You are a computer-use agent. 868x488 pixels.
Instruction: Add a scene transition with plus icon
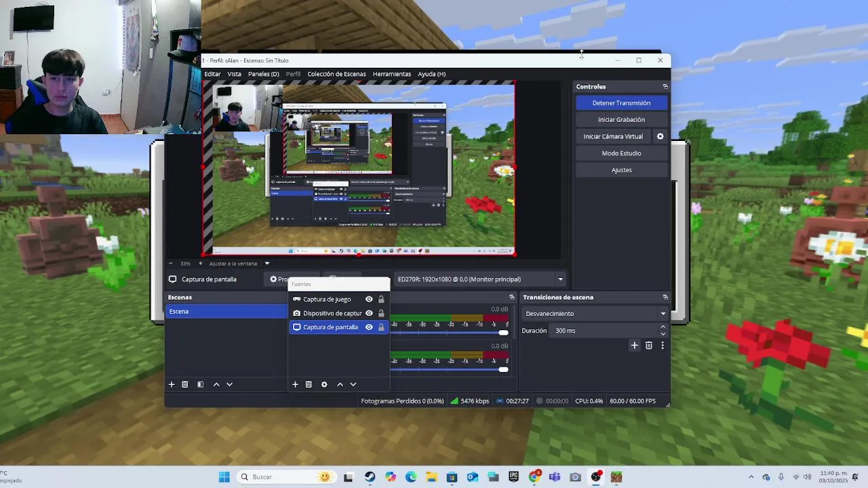[635, 346]
